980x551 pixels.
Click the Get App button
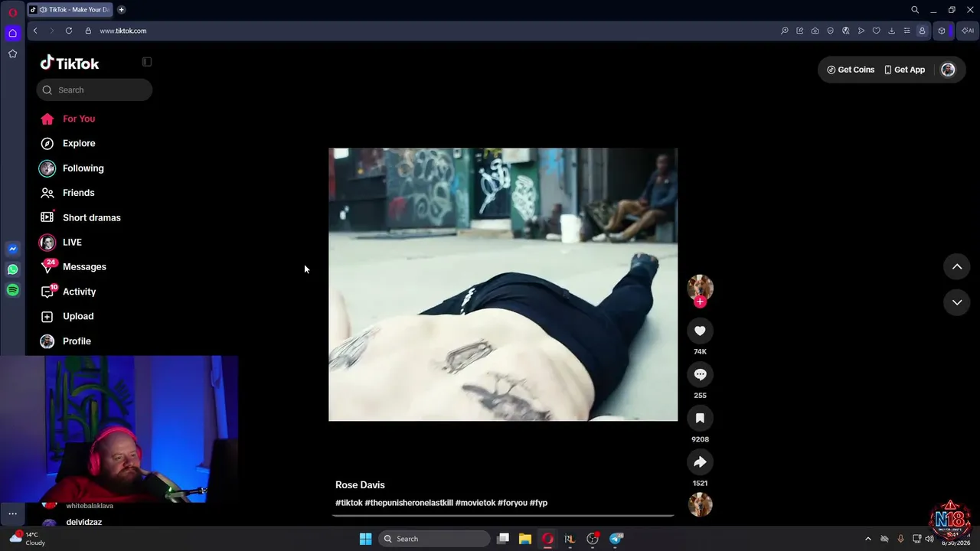coord(904,70)
